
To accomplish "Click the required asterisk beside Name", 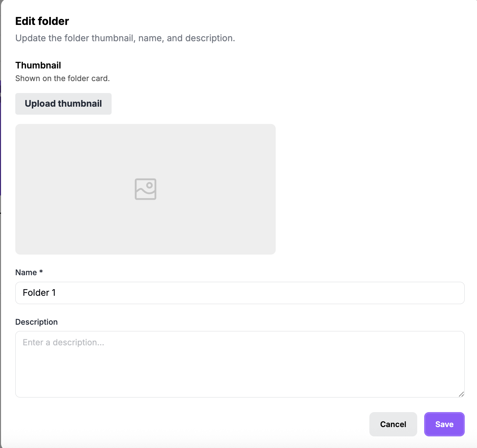I will (41, 272).
